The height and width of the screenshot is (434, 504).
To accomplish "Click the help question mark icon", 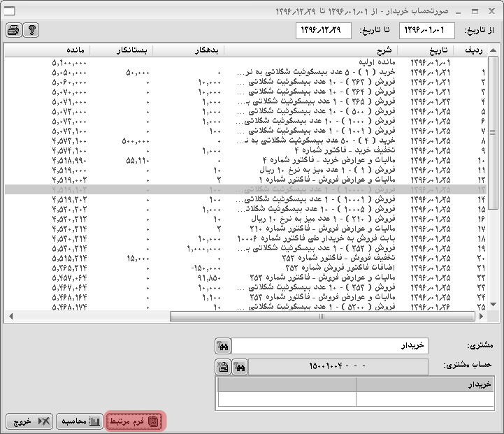I will click(x=31, y=30).
